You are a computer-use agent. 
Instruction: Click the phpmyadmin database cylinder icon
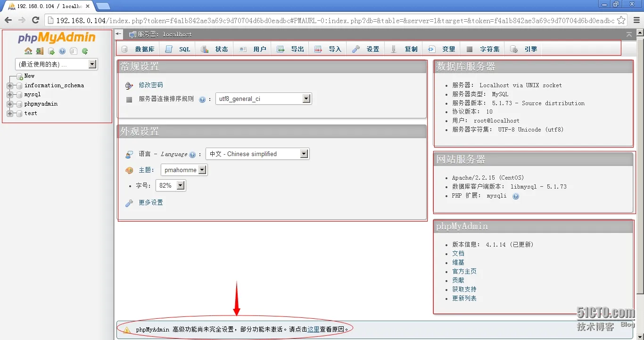tap(20, 104)
